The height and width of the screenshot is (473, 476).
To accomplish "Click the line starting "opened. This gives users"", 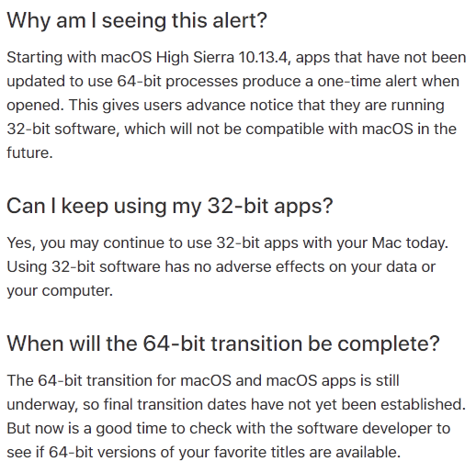I will tap(225, 106).
